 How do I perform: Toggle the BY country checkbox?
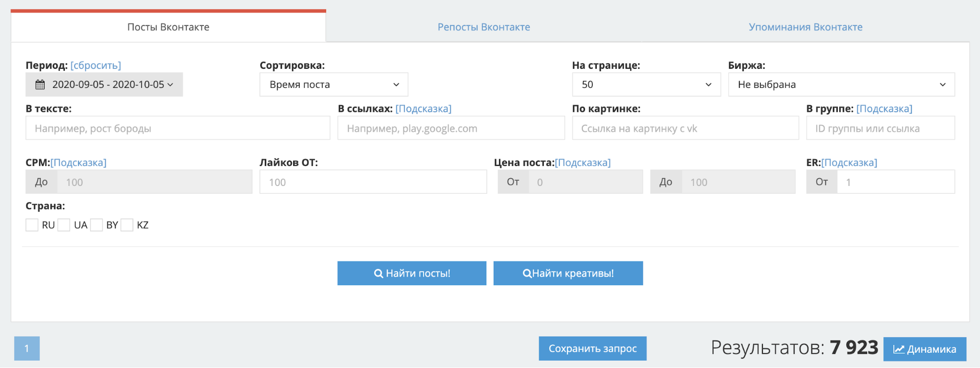(x=97, y=225)
